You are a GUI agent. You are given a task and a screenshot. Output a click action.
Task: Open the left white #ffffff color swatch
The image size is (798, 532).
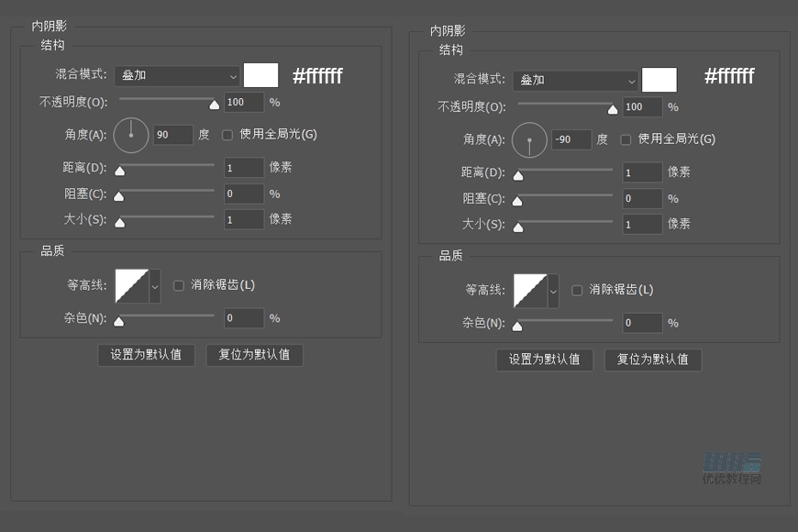(x=261, y=75)
